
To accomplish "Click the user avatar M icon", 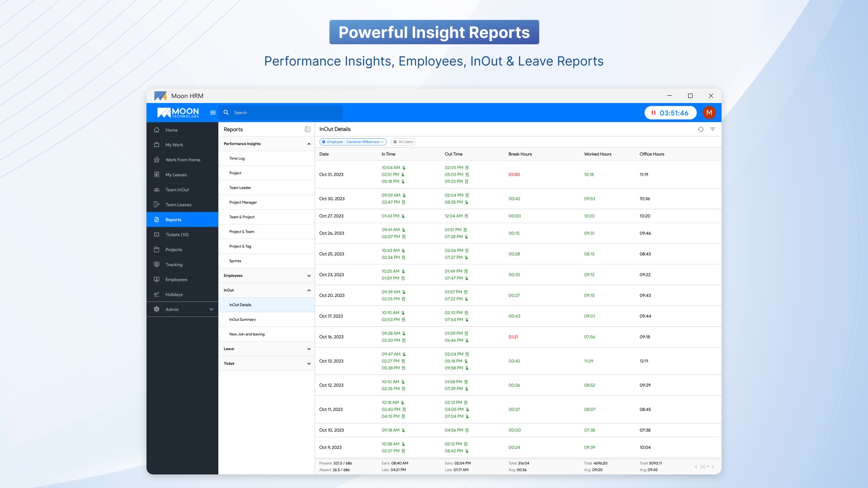I will 709,113.
